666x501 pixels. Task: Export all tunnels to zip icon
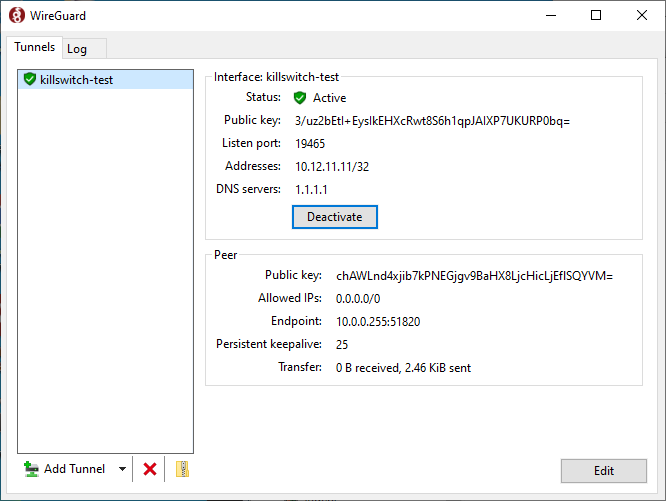[x=182, y=469]
